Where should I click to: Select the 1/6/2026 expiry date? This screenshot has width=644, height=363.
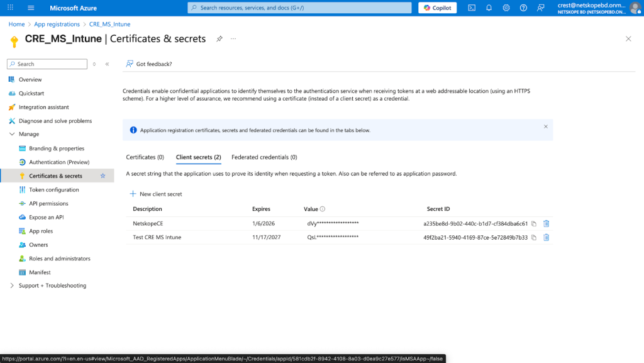click(x=264, y=224)
